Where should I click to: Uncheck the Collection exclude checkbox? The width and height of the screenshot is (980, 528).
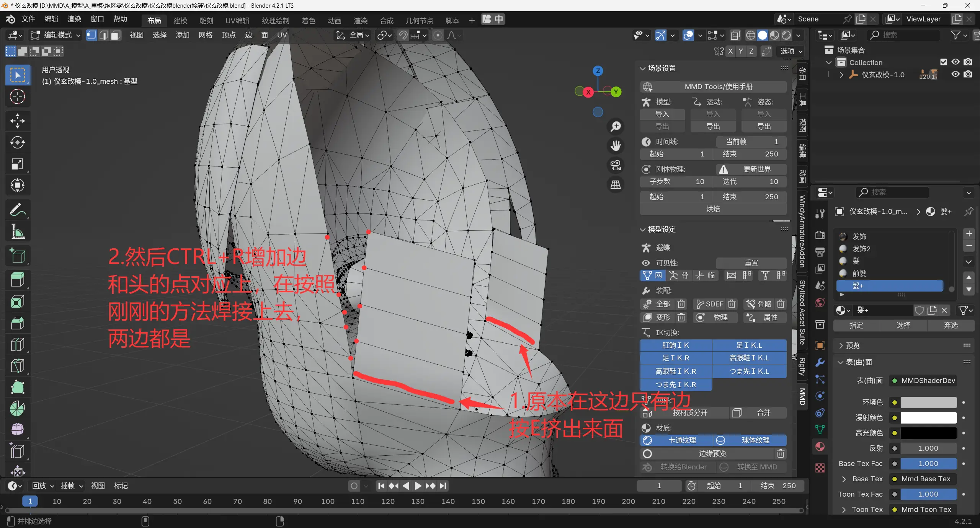944,62
